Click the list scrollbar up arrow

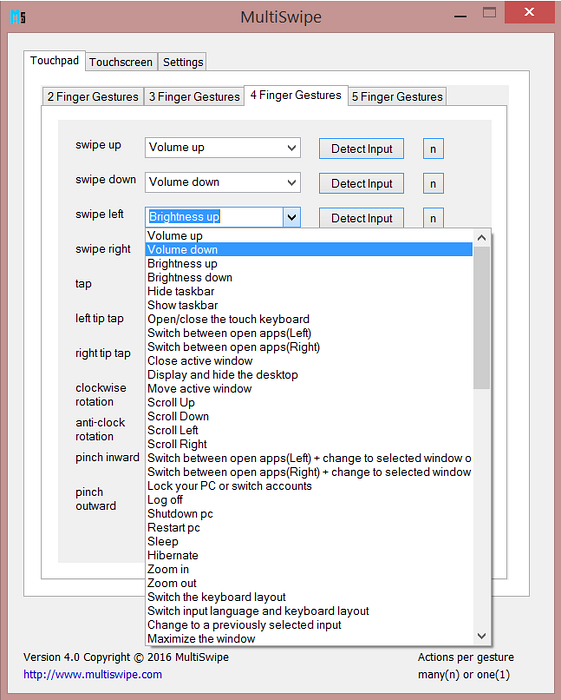482,238
